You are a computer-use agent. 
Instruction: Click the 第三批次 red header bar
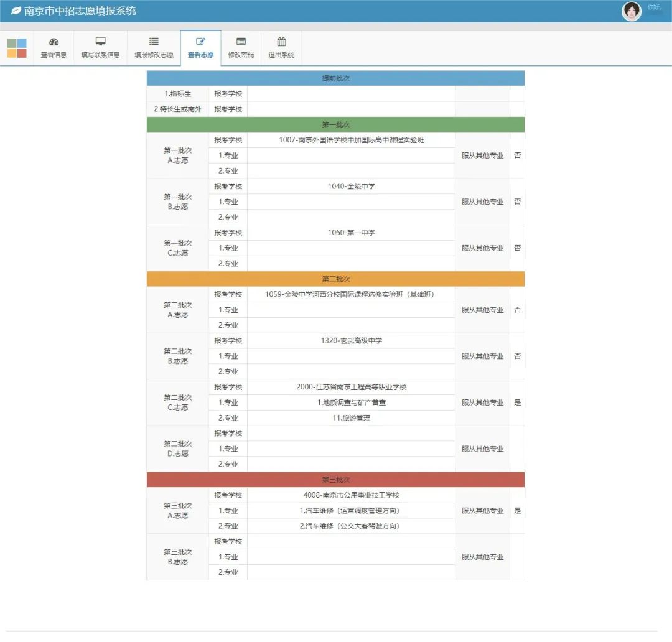(x=335, y=480)
